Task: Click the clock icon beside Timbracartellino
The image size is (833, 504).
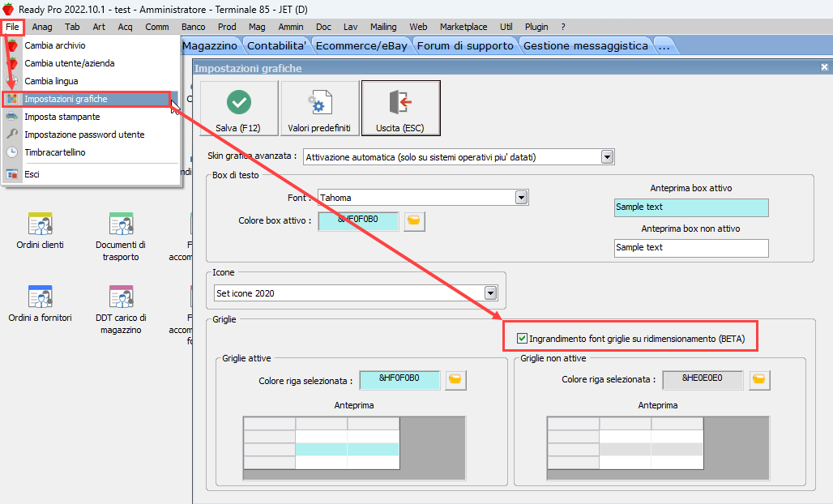Action: [x=12, y=152]
